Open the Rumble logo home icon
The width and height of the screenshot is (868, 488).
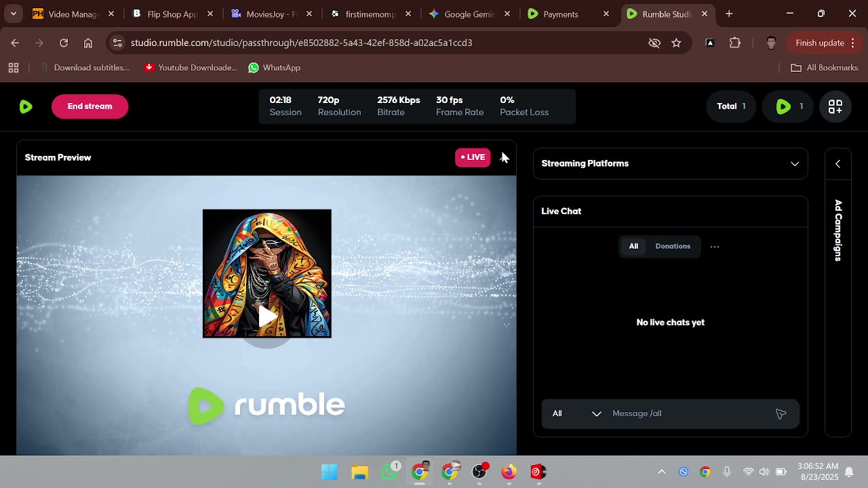(x=26, y=106)
